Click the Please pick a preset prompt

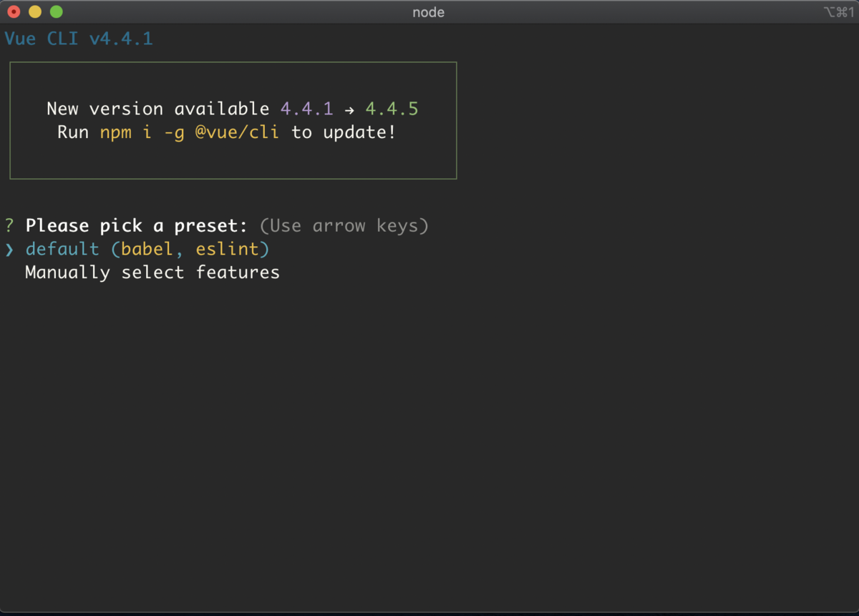click(137, 226)
